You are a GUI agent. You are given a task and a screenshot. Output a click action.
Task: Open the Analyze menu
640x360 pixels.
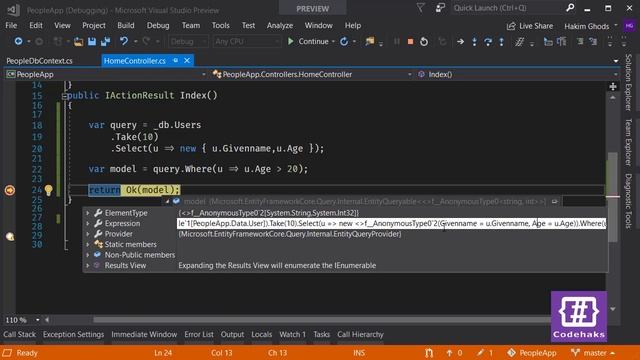[x=280, y=25]
